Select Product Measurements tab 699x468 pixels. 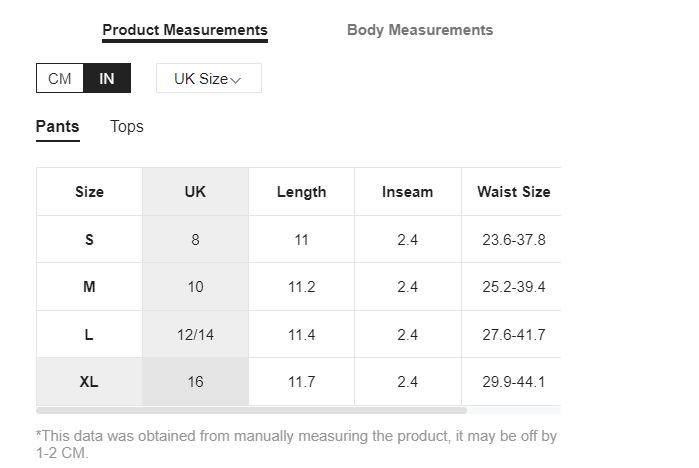185,30
